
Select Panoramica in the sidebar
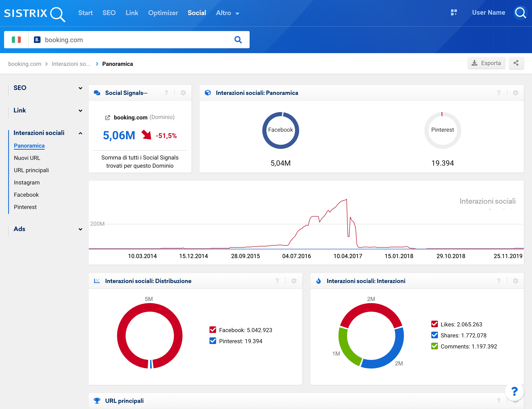click(29, 146)
